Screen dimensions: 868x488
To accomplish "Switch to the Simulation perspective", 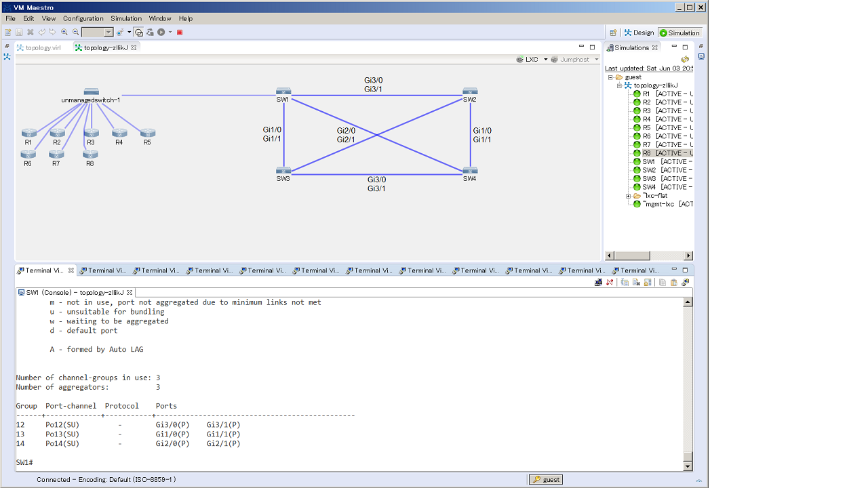I will click(679, 33).
